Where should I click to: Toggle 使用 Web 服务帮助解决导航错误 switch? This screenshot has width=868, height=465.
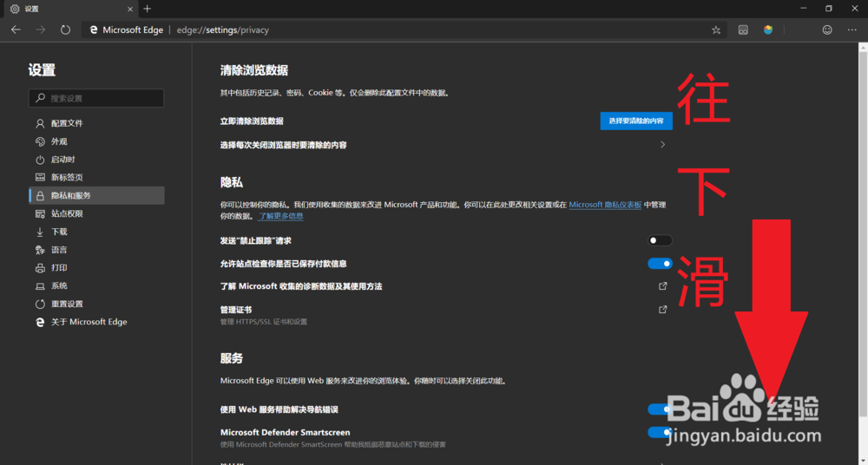point(660,409)
